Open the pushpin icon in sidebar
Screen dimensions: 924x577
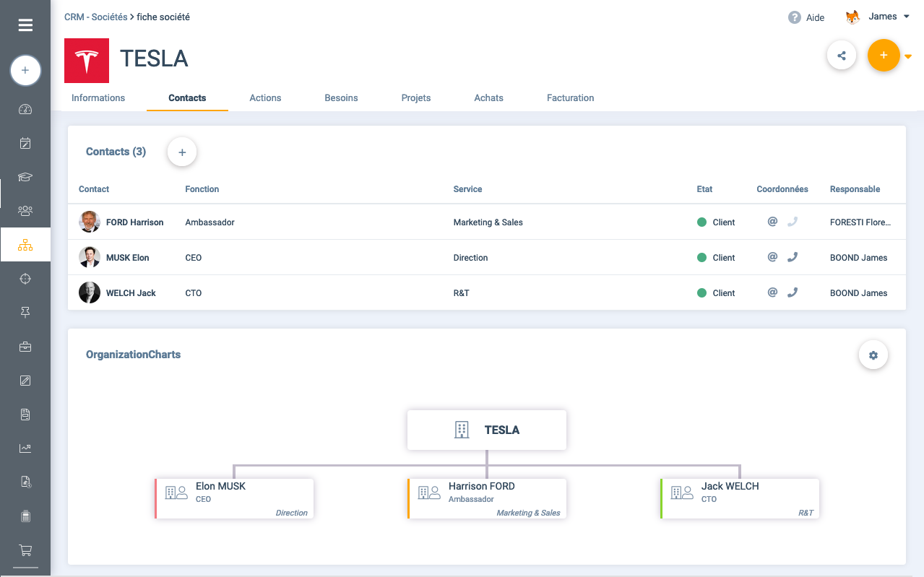25,312
